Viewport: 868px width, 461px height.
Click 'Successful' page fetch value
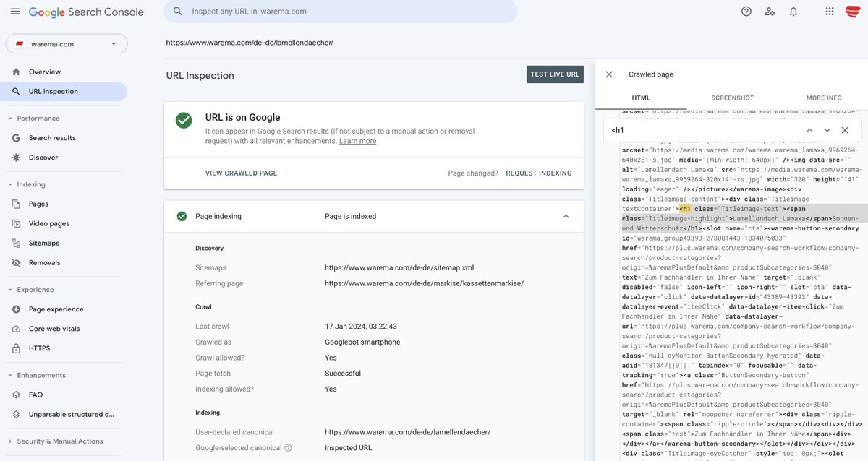pos(343,374)
